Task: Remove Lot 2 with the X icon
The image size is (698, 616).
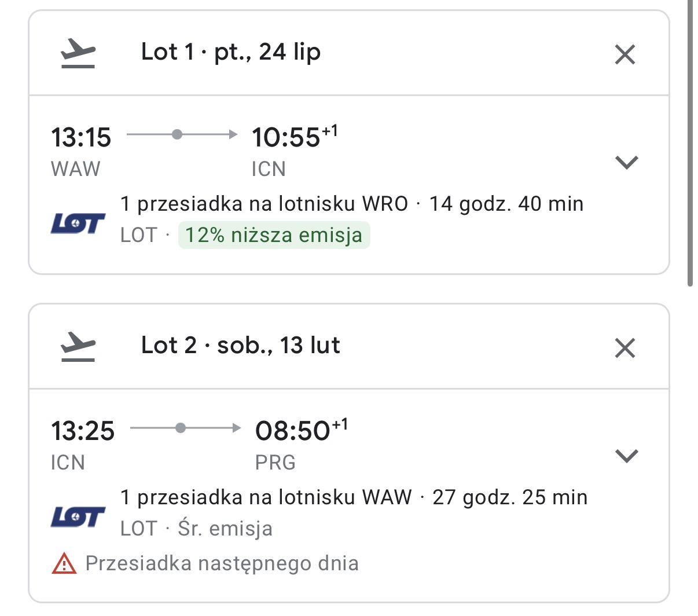Action: coord(625,348)
